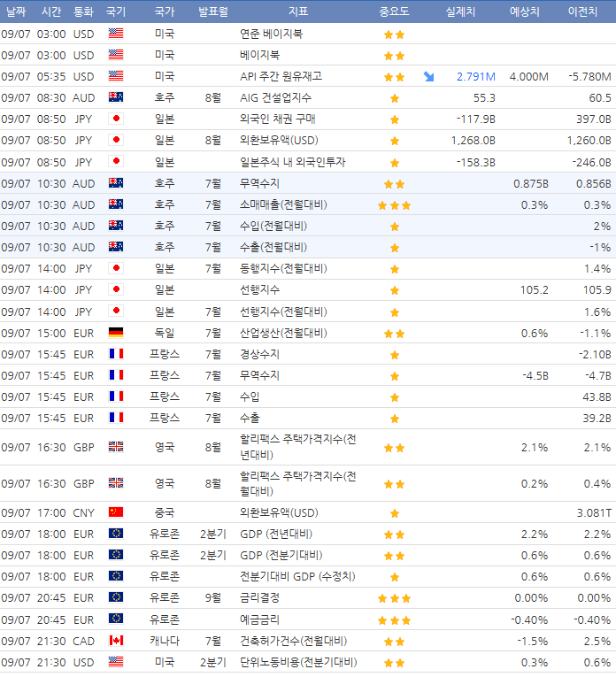Screen dimensions: 616x677
Task: Open the 단위노동비용(전분기대비) indicator
Action: point(299,662)
